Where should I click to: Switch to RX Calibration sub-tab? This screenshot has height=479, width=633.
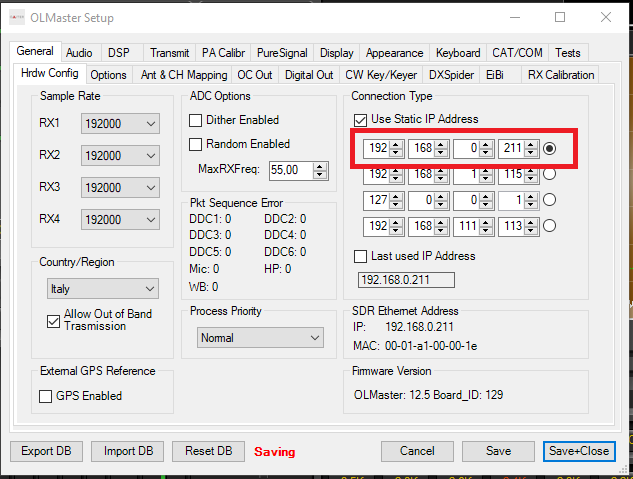561,75
